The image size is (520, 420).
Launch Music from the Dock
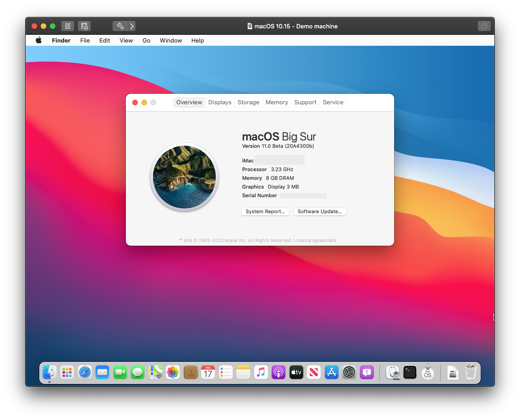pos(261,372)
